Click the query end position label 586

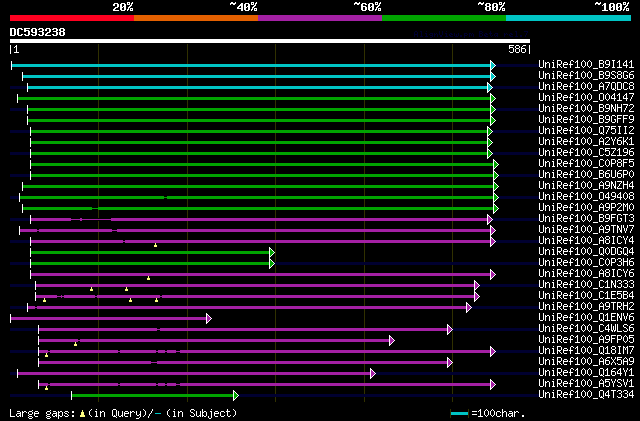pos(517,49)
